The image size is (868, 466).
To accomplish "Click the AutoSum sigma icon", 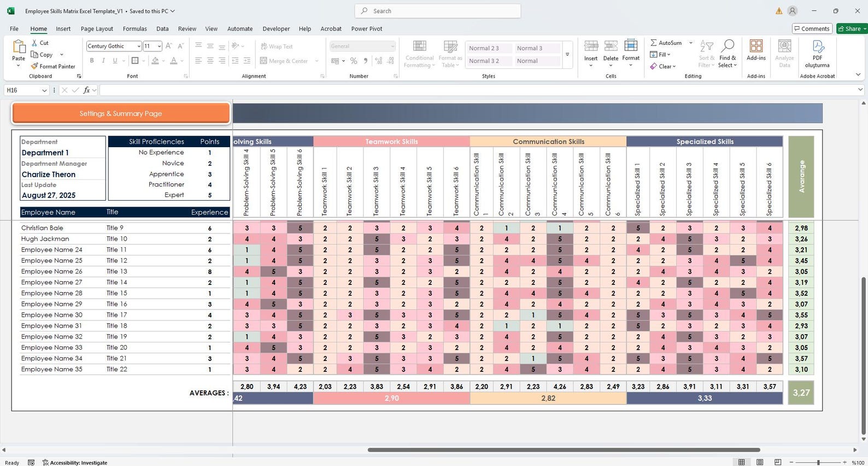I will (x=654, y=43).
